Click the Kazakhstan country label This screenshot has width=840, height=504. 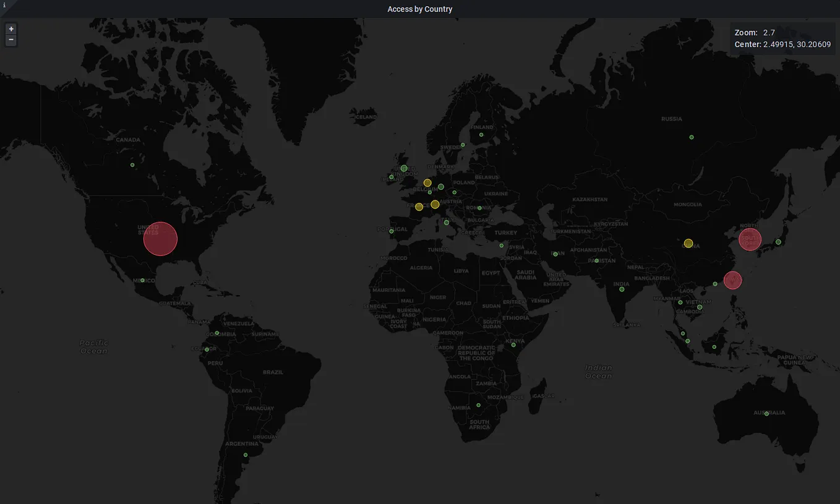[589, 200]
